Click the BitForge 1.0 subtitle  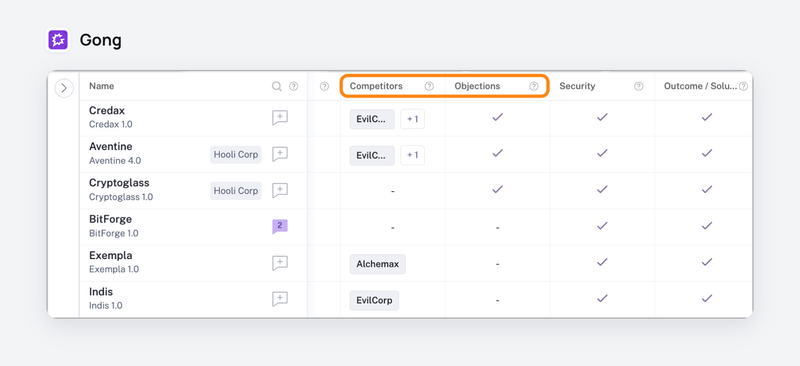pos(113,233)
